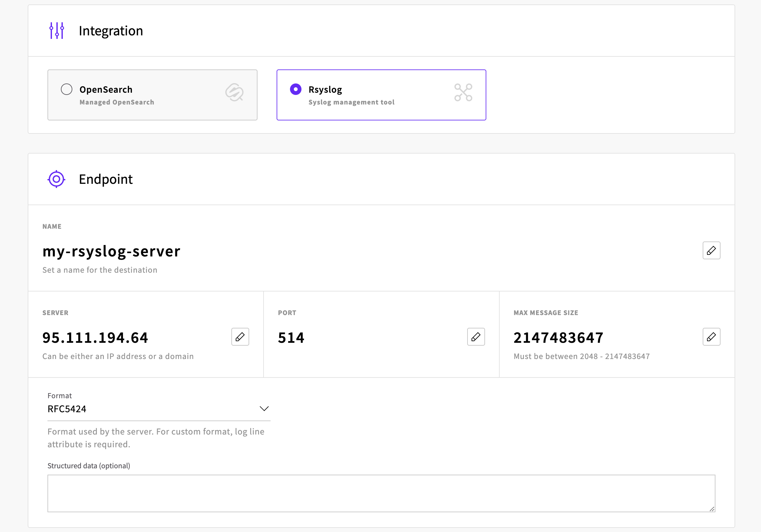Click the port value 514
Viewport: 761px width, 532px height.
tap(291, 338)
